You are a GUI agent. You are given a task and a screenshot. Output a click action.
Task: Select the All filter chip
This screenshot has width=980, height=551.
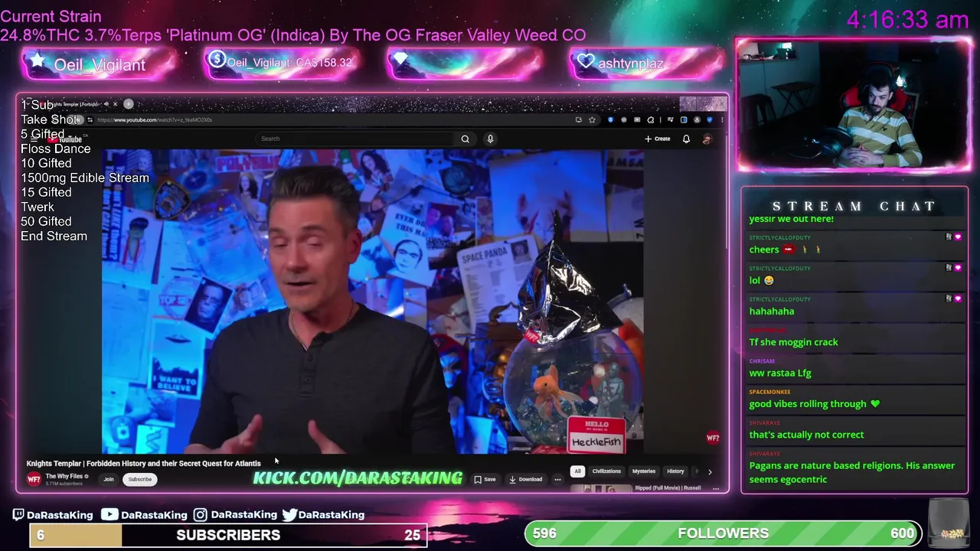click(577, 471)
